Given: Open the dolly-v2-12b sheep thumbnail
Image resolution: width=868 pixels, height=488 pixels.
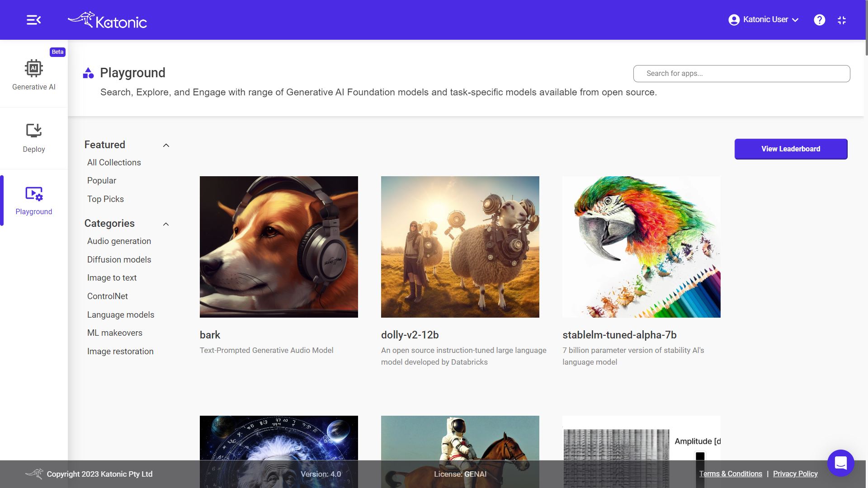Looking at the screenshot, I should point(460,247).
